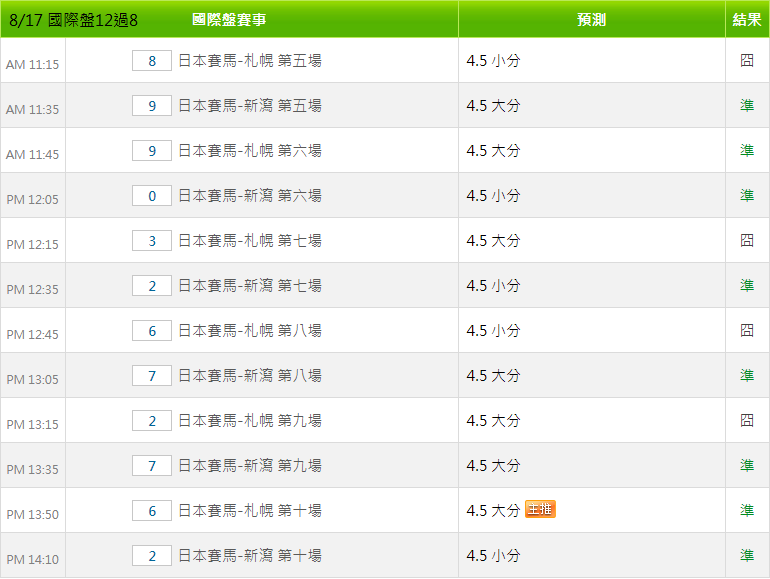Select race 日本賽馬-札幌 第九場
This screenshot has width=770, height=579.
(x=250, y=421)
